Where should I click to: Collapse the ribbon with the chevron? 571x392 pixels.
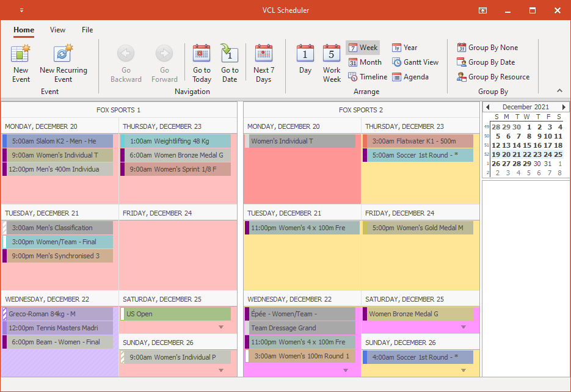pos(559,90)
